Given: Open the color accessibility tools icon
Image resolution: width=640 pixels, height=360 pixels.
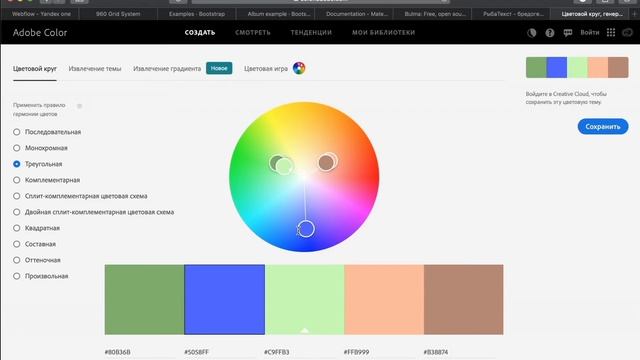Looking at the screenshot, I should coord(531,33).
